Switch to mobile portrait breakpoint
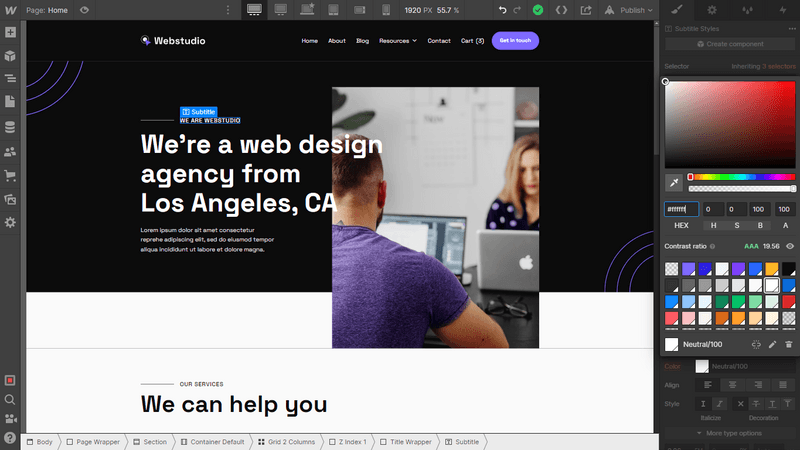The image size is (800, 450). (x=386, y=10)
